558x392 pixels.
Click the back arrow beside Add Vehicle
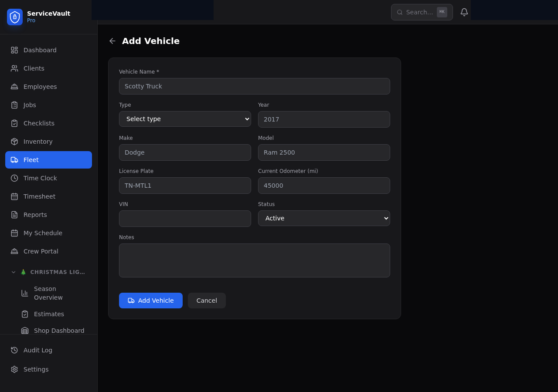point(112,41)
